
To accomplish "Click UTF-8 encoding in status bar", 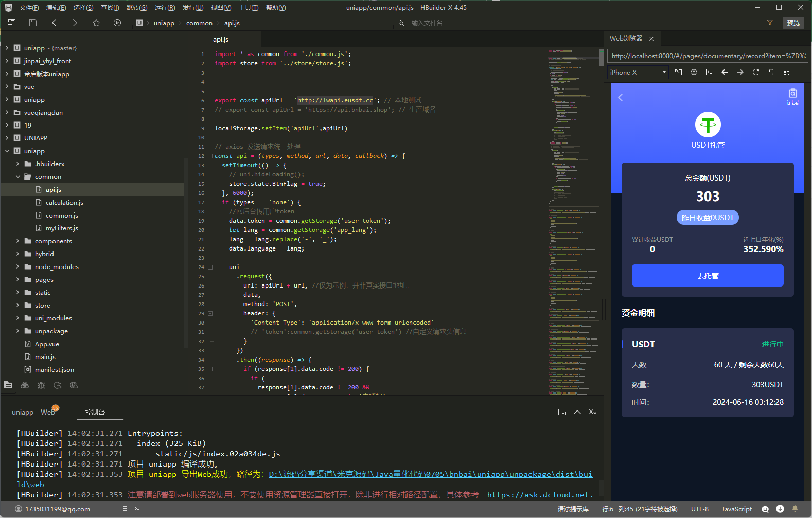I will click(x=699, y=509).
